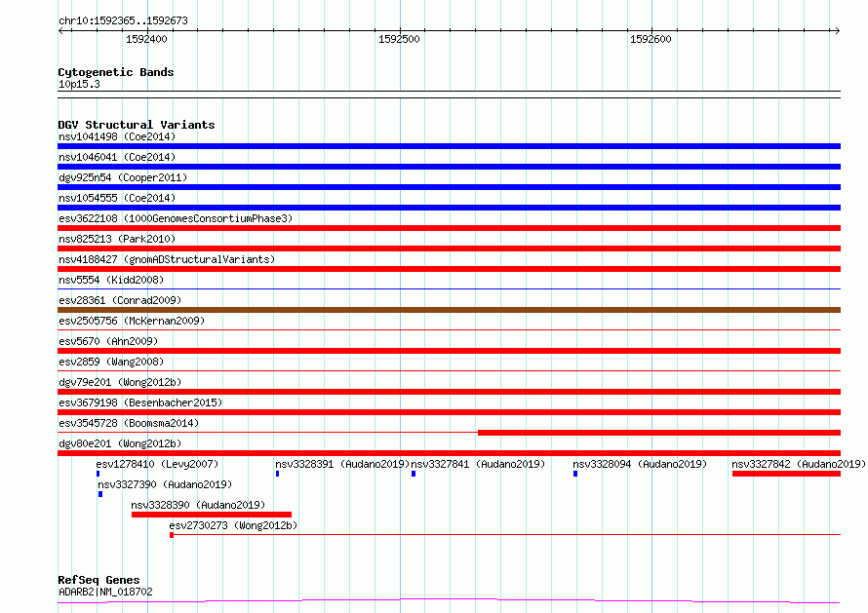
Task: Select the esv3545728 (Boomsma2014) thick red bar
Action: coord(659,433)
